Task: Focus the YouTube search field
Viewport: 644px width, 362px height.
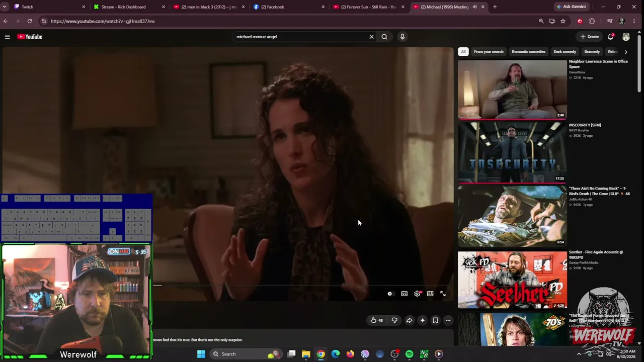Action: 301,37
